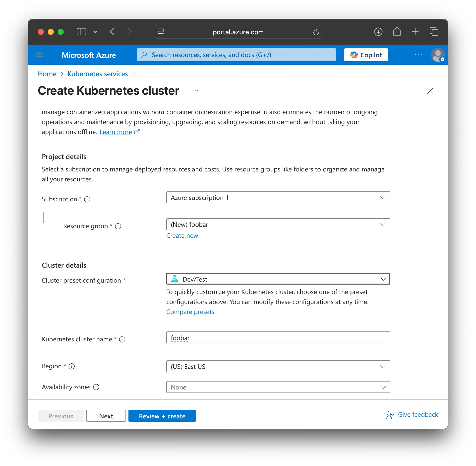Click Create new under Resource group

tap(182, 235)
